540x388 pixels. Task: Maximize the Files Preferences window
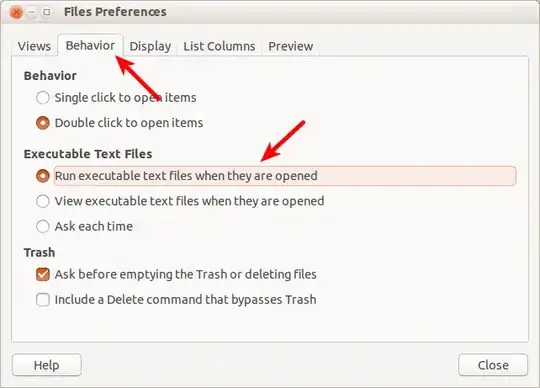tap(46, 12)
